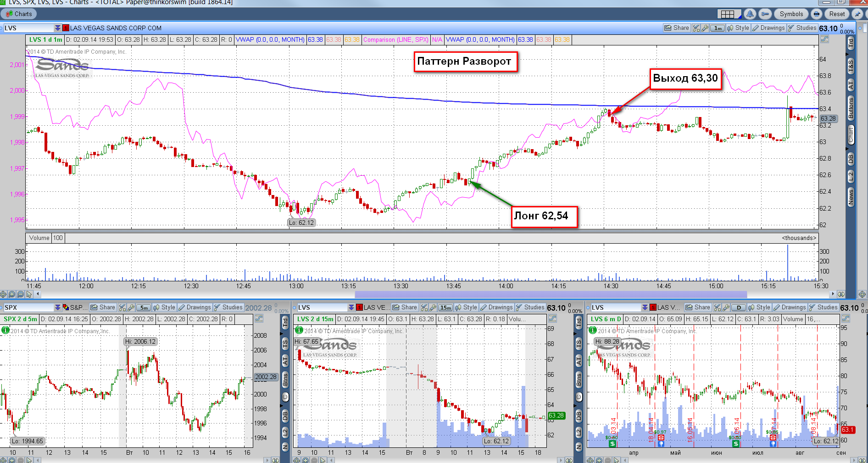
Task: Select the pointer cursor tool below main chart
Action: (29, 294)
